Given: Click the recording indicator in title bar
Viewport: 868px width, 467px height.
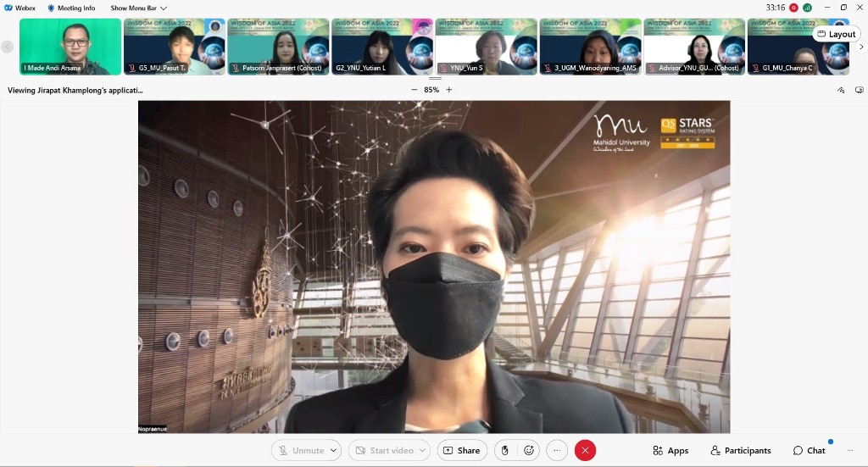Looking at the screenshot, I should tap(793, 8).
